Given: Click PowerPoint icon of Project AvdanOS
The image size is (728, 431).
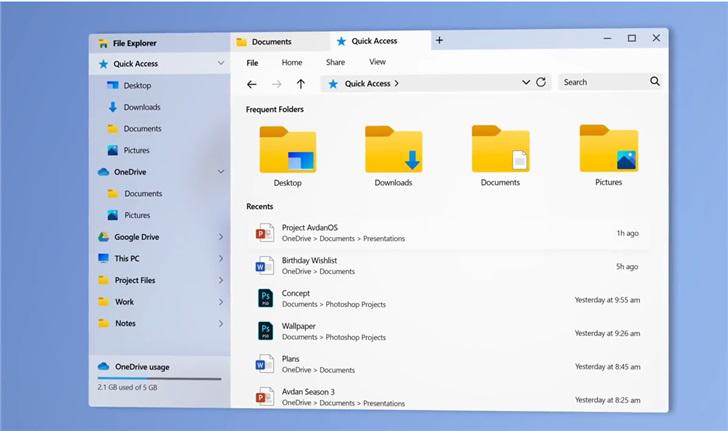Looking at the screenshot, I should tap(265, 232).
